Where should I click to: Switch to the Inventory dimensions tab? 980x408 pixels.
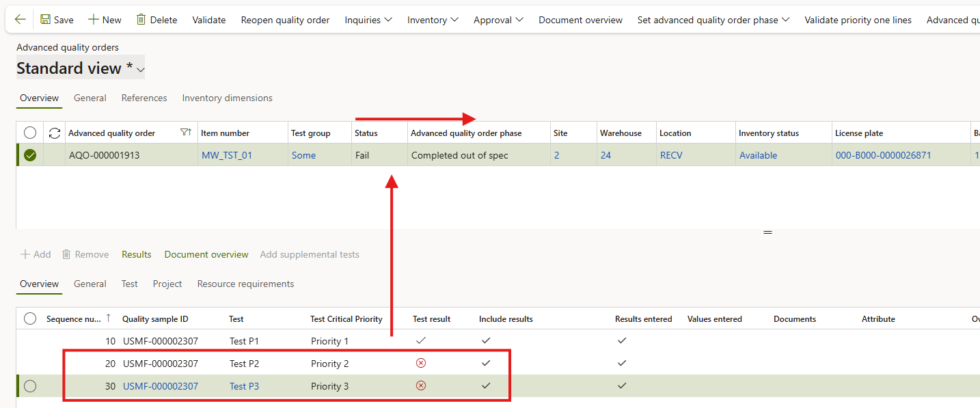coord(227,98)
